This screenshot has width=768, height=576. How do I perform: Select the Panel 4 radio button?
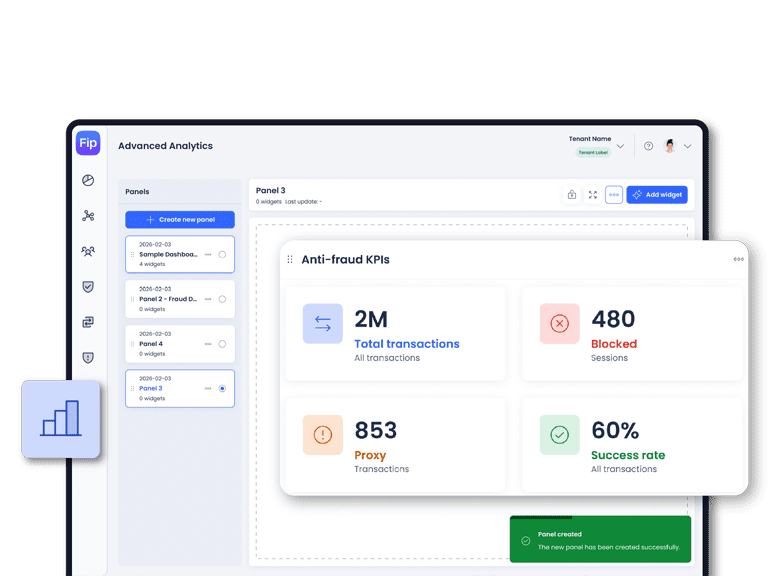pos(222,344)
